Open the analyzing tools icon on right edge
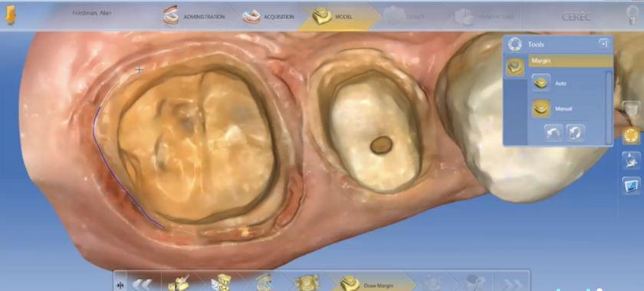 [x=631, y=160]
